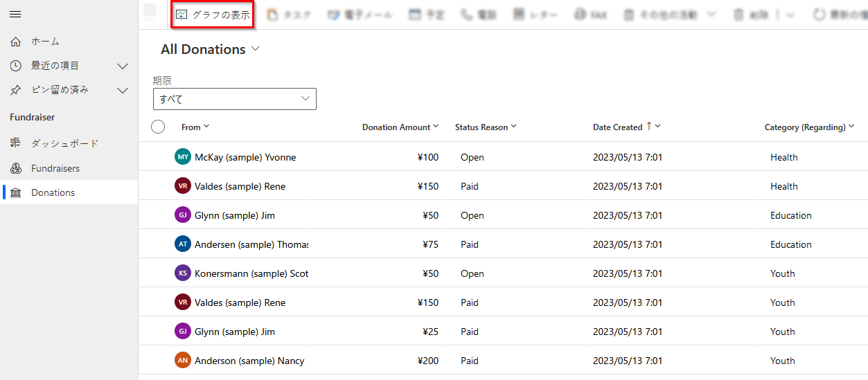Click the VR avatar in the ¥150 Youth row
This screenshot has width=868, height=380.
(x=183, y=302)
